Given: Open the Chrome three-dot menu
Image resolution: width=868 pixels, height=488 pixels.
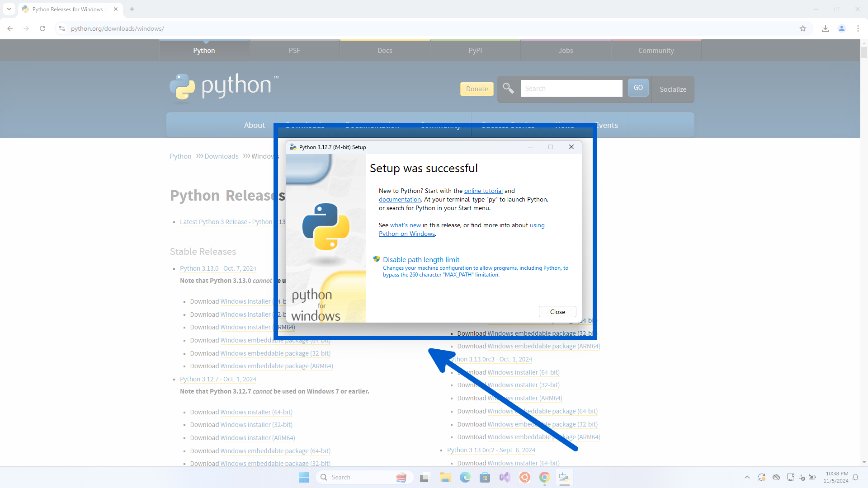Looking at the screenshot, I should pyautogui.click(x=858, y=28).
